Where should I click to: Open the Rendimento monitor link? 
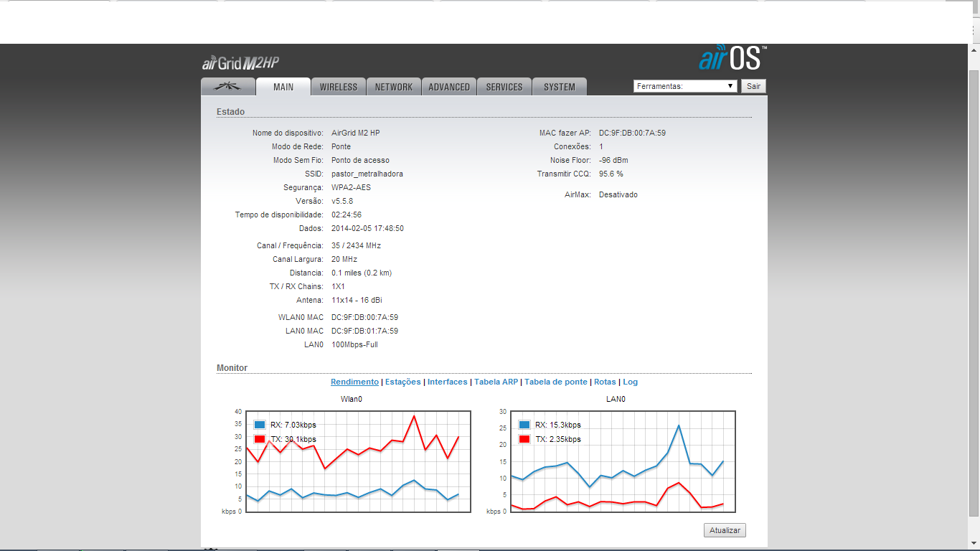point(354,382)
